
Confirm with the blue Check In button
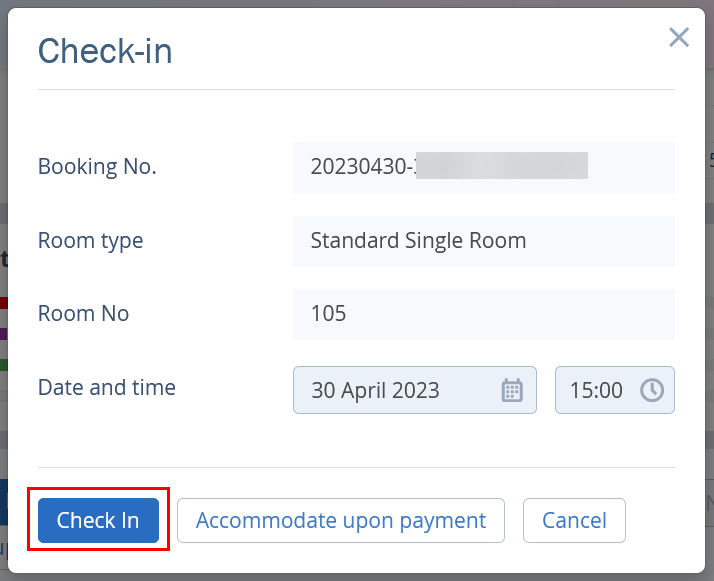pyautogui.click(x=98, y=520)
